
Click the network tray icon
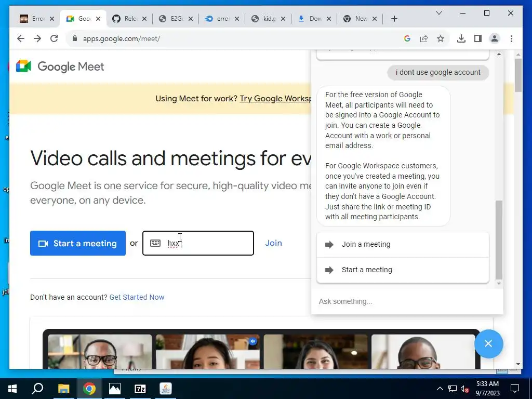coord(453,389)
